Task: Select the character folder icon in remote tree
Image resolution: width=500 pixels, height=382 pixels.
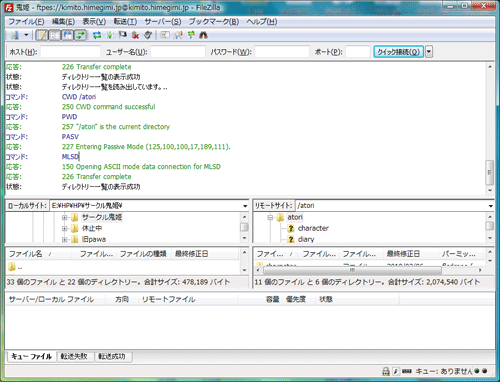Action: click(x=291, y=228)
